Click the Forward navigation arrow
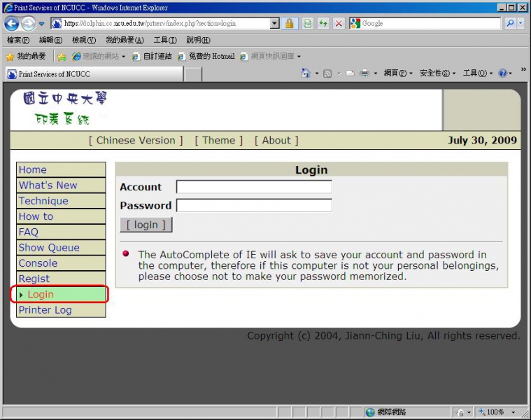The width and height of the screenshot is (531, 420). tap(28, 23)
